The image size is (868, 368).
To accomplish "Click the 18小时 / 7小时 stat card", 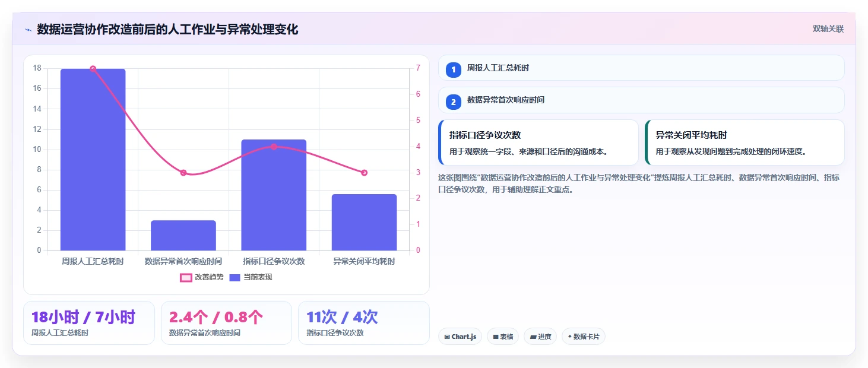I will pyautogui.click(x=89, y=323).
